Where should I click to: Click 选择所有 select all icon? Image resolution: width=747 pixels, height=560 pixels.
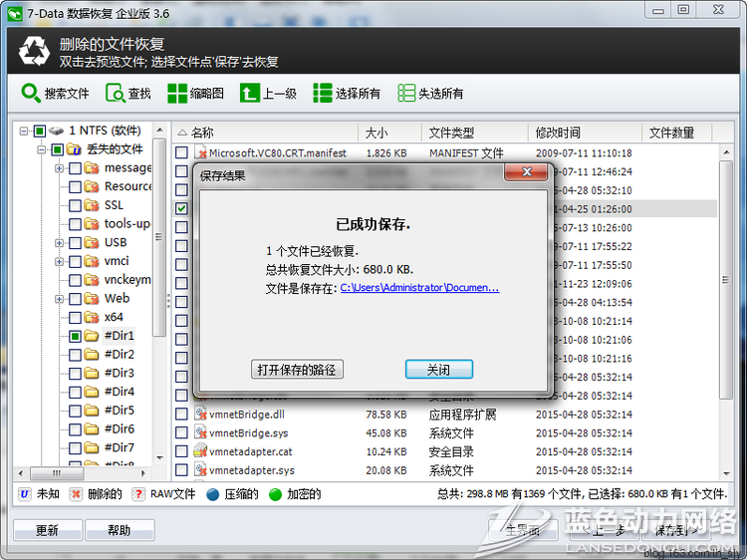(323, 94)
